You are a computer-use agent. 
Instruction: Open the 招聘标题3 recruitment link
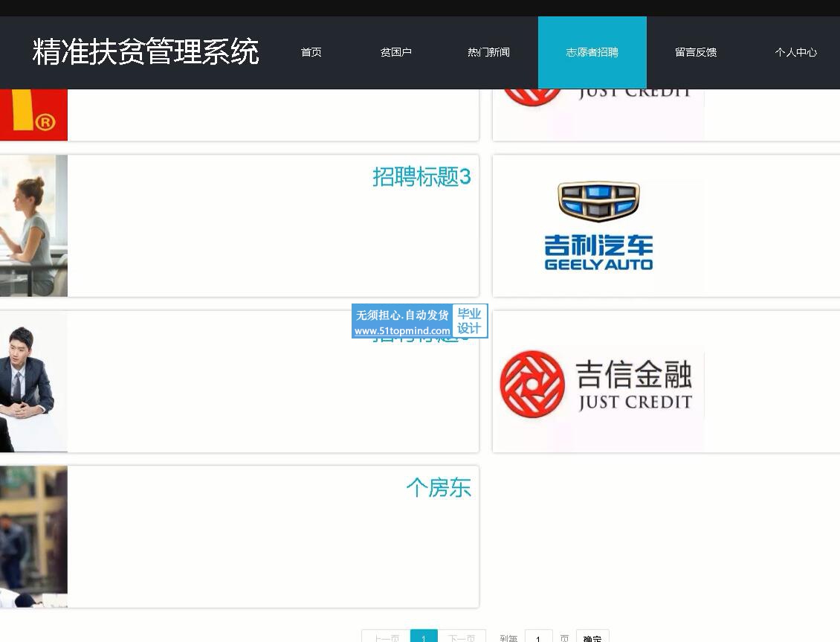pyautogui.click(x=421, y=176)
